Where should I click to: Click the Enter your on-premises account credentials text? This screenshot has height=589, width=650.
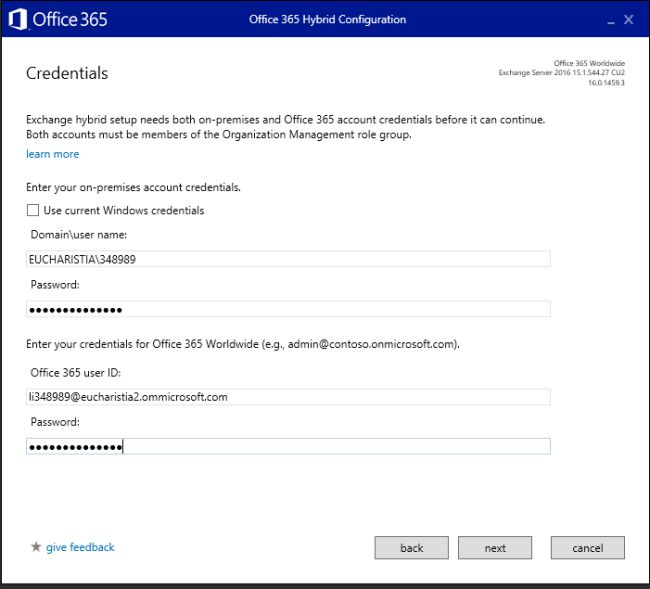(x=133, y=187)
